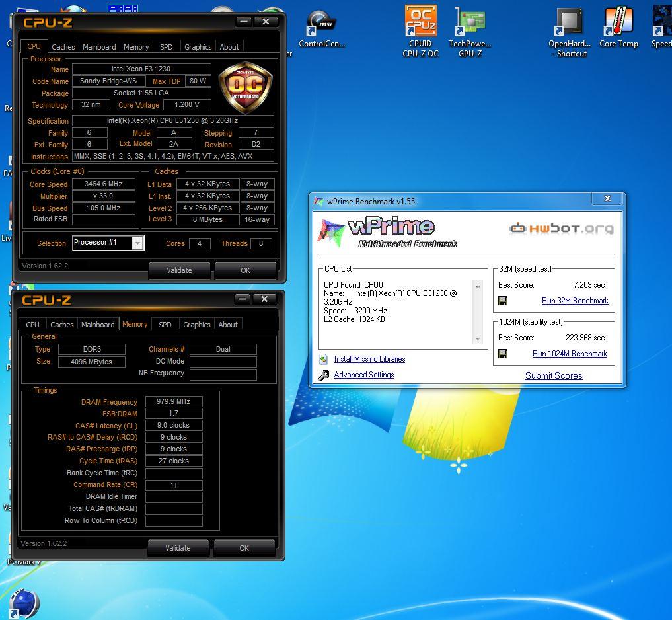Image resolution: width=672 pixels, height=620 pixels.
Task: Open Graphics tab in top CPU-Z window
Action: tap(198, 47)
